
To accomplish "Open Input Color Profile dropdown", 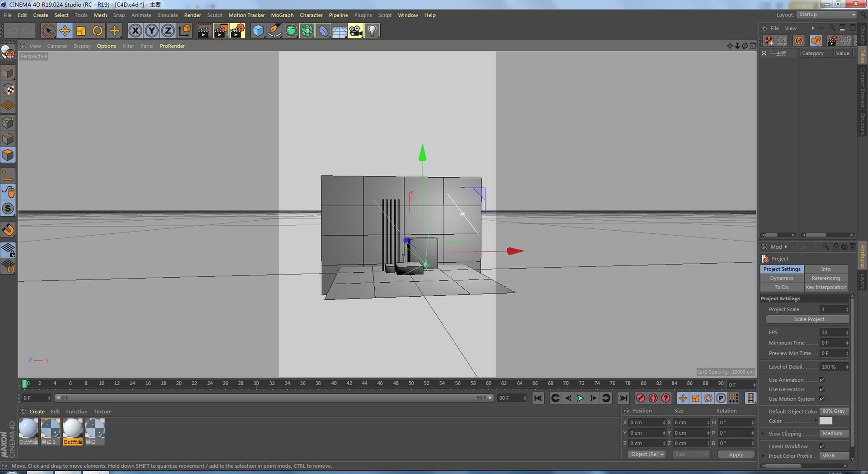I will 835,456.
